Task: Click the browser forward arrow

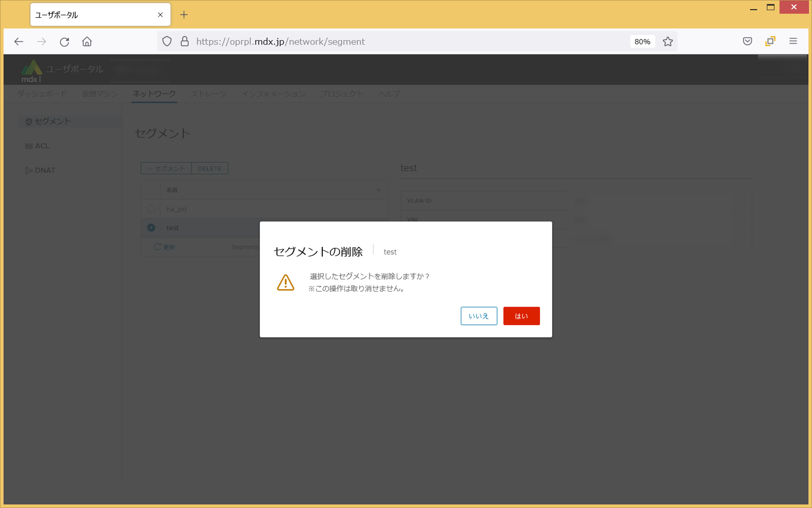Action: 42,42
